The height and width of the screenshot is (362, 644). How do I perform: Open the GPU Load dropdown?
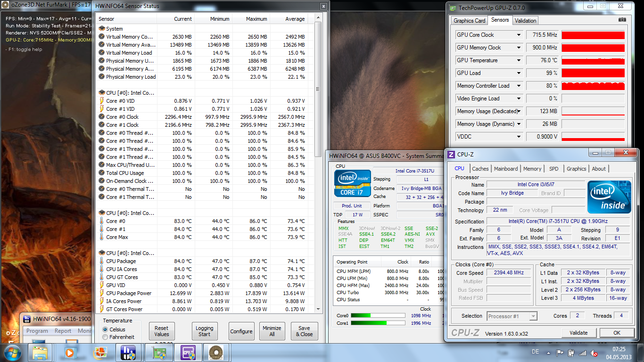click(x=519, y=73)
